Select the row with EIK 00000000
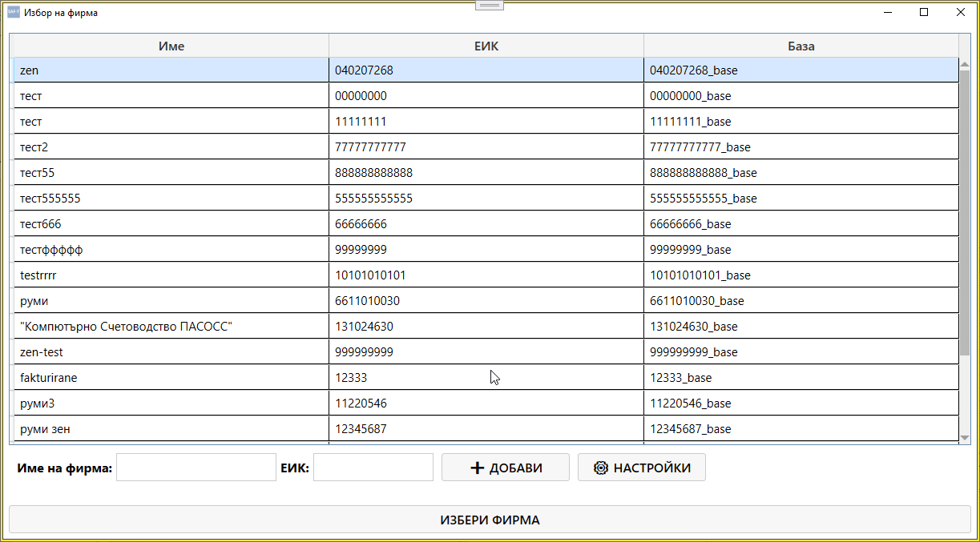The image size is (980, 542). 486,96
